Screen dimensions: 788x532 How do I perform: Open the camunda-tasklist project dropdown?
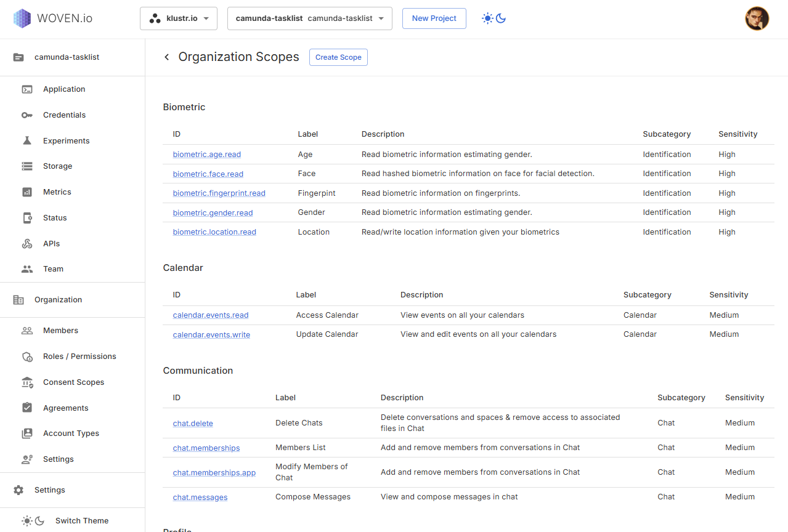point(310,18)
